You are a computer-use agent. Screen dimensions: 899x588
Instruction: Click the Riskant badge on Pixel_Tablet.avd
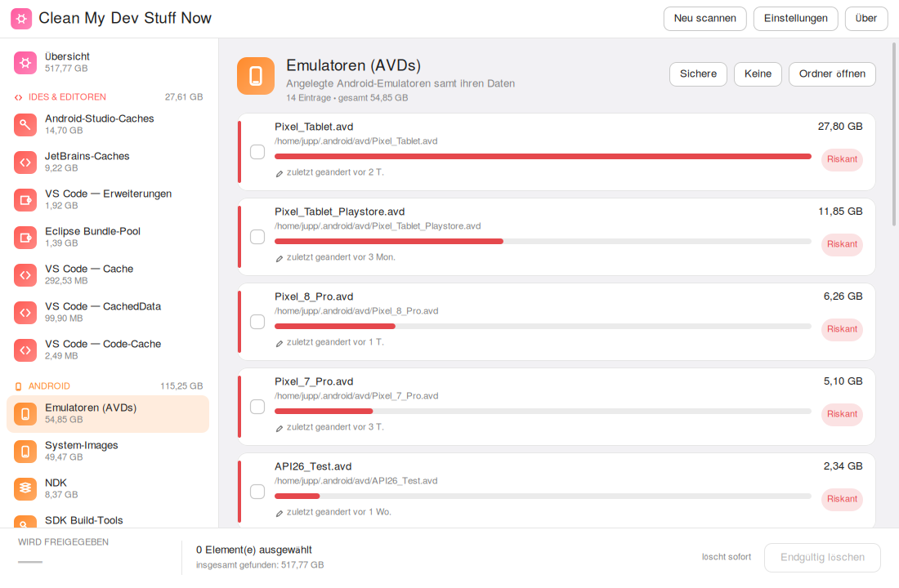(x=842, y=159)
